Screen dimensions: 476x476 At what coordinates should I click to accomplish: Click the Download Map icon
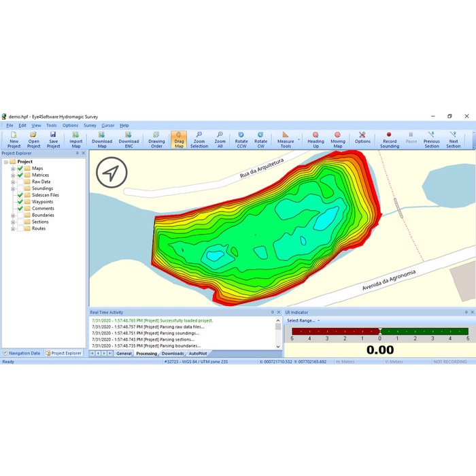tap(102, 139)
